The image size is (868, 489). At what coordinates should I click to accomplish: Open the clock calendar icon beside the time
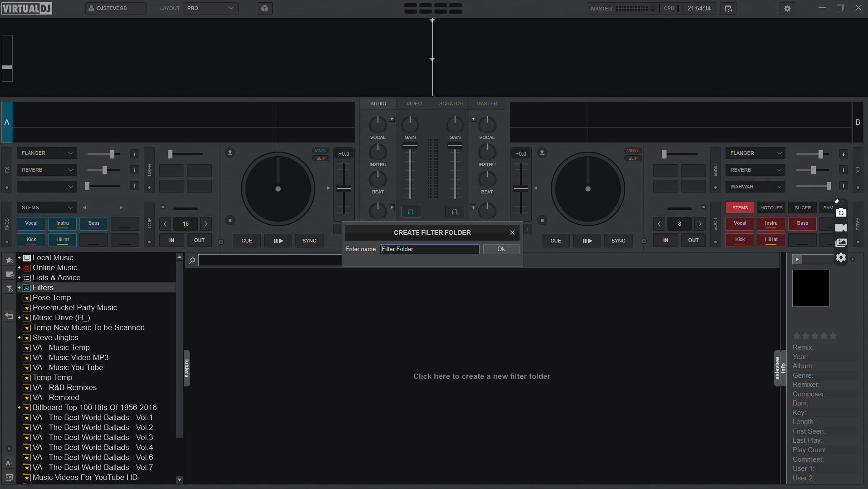pos(728,9)
